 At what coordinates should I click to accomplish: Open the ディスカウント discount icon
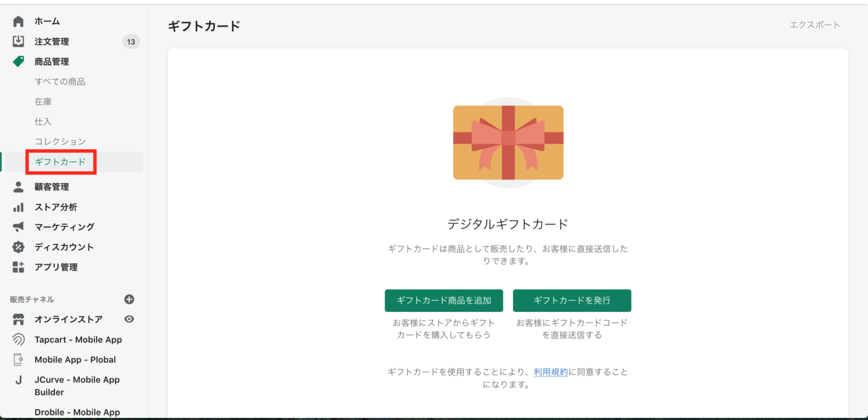coord(16,247)
